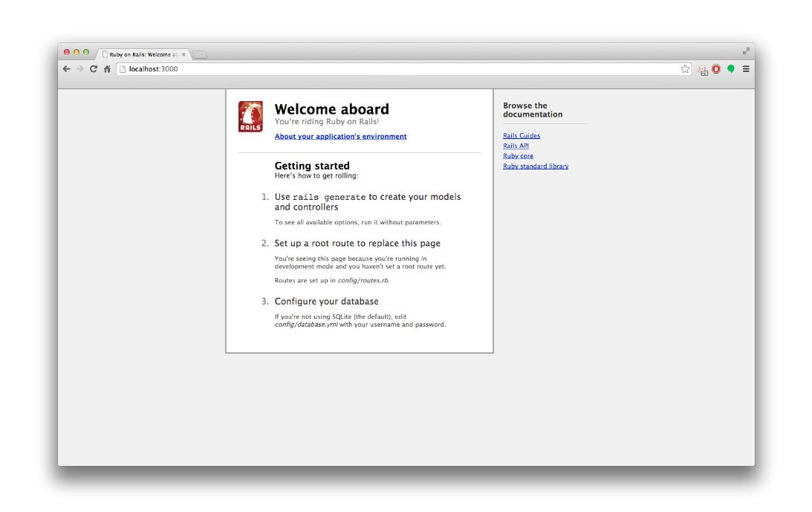
Task: Open the Ruby core link
Action: point(518,156)
